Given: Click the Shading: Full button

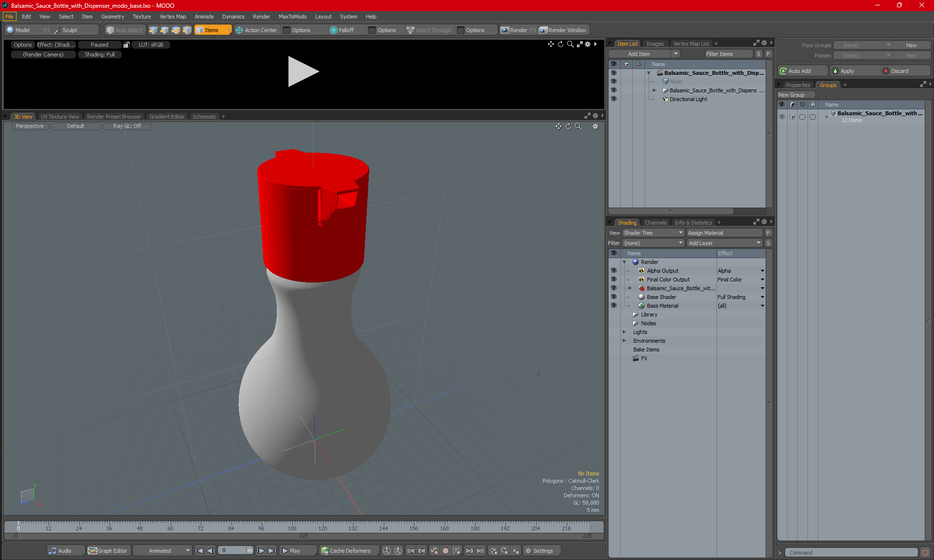Looking at the screenshot, I should pos(100,54).
